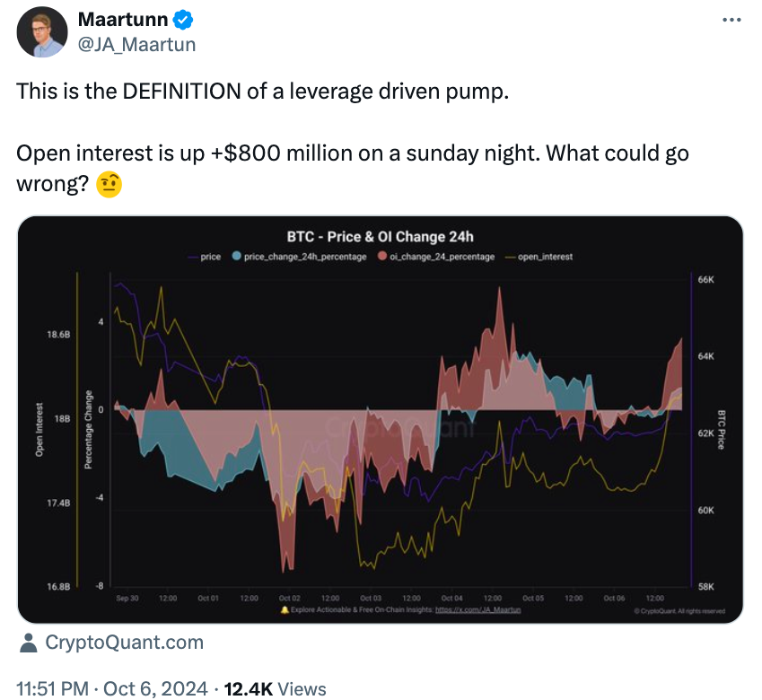
Task: Click the chart title BTC - Price & OI Change 24h
Action: [380, 237]
